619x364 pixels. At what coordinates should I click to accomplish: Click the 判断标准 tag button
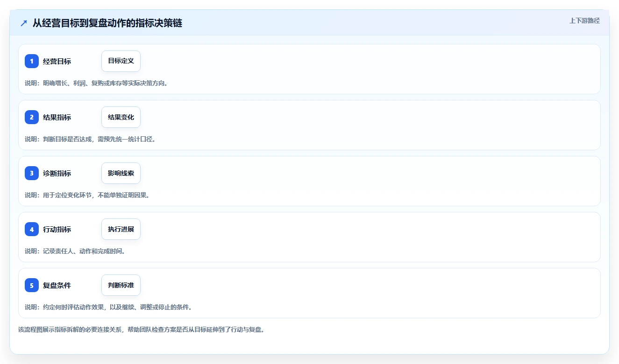(121, 285)
